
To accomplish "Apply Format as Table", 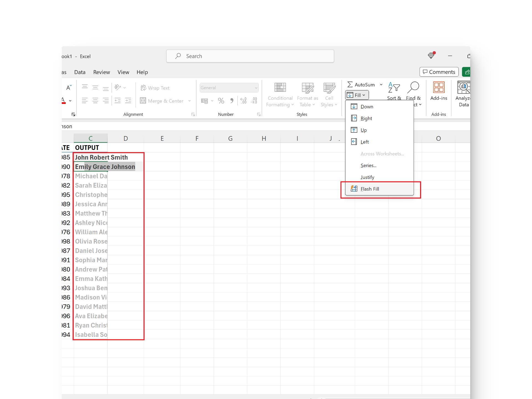I will (x=308, y=94).
